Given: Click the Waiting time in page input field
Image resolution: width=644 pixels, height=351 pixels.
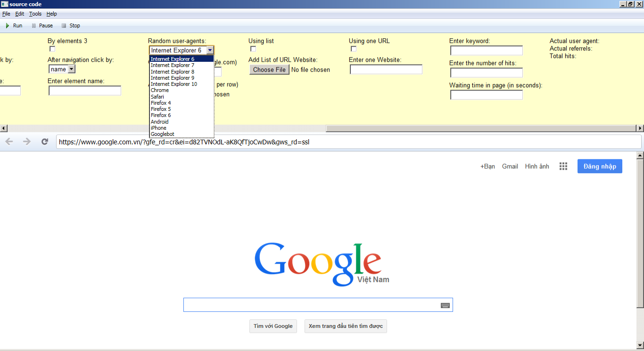Looking at the screenshot, I should tap(487, 95).
